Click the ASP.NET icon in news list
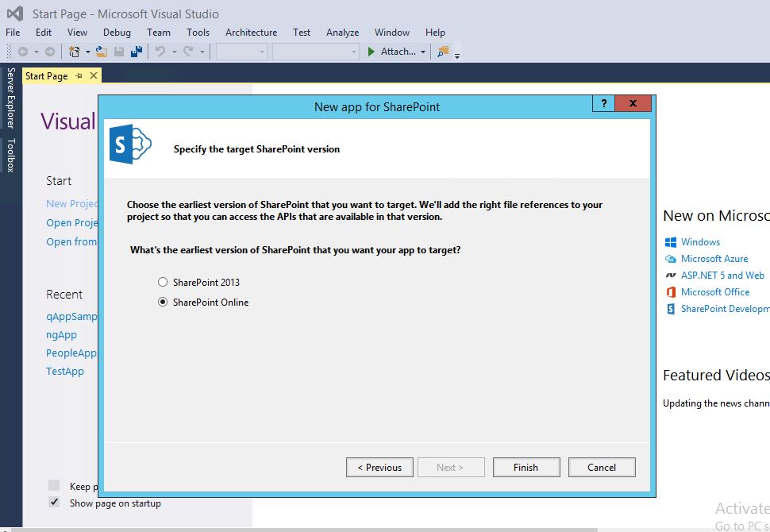 pos(670,276)
